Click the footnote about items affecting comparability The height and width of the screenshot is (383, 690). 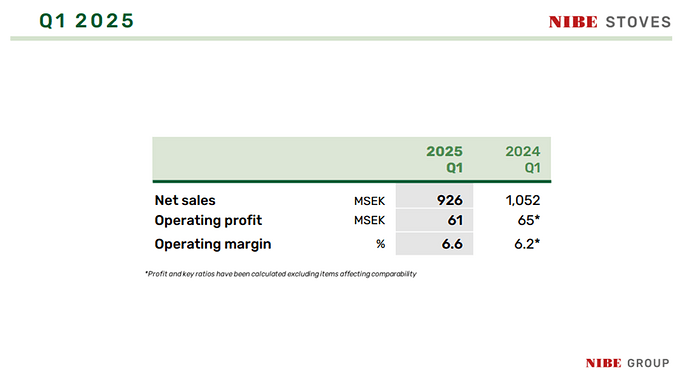coord(281,274)
